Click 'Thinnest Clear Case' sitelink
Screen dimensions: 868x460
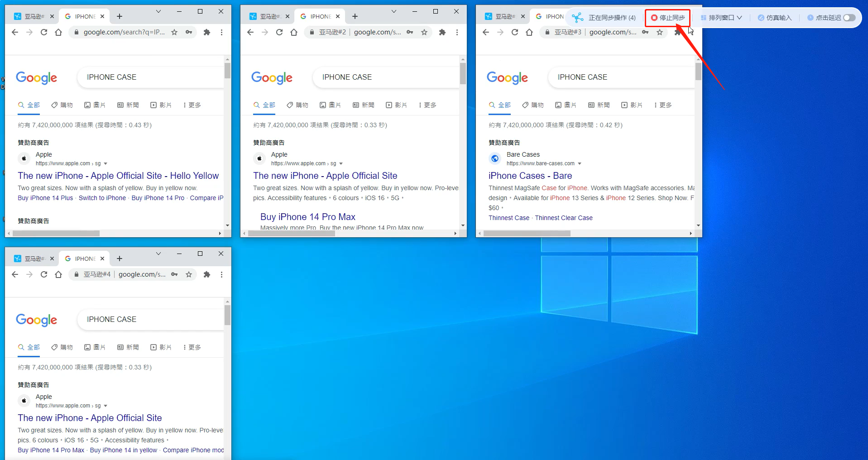564,218
